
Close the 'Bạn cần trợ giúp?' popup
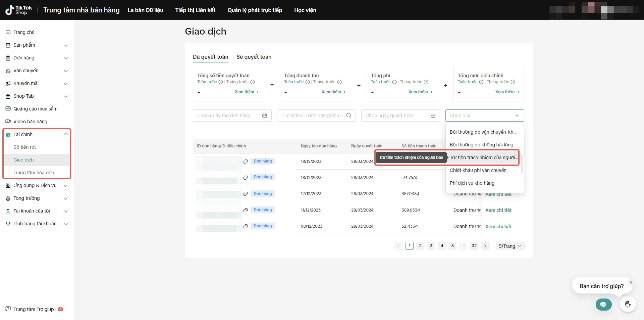(x=631, y=282)
